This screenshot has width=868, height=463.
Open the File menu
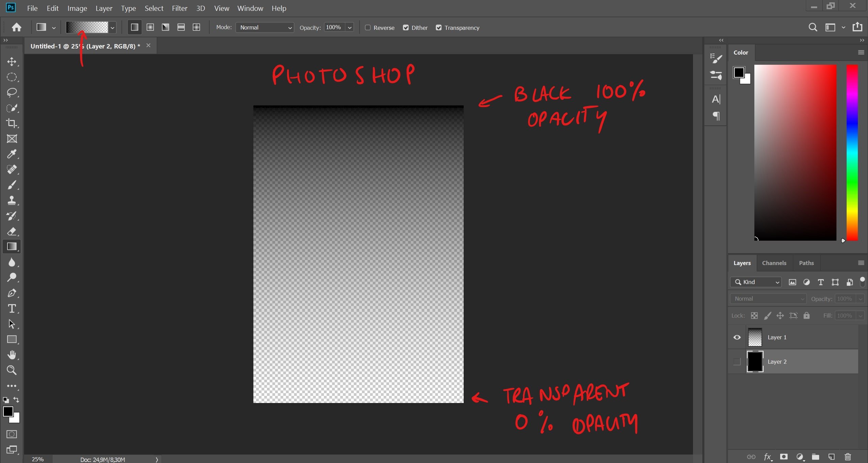(x=32, y=8)
